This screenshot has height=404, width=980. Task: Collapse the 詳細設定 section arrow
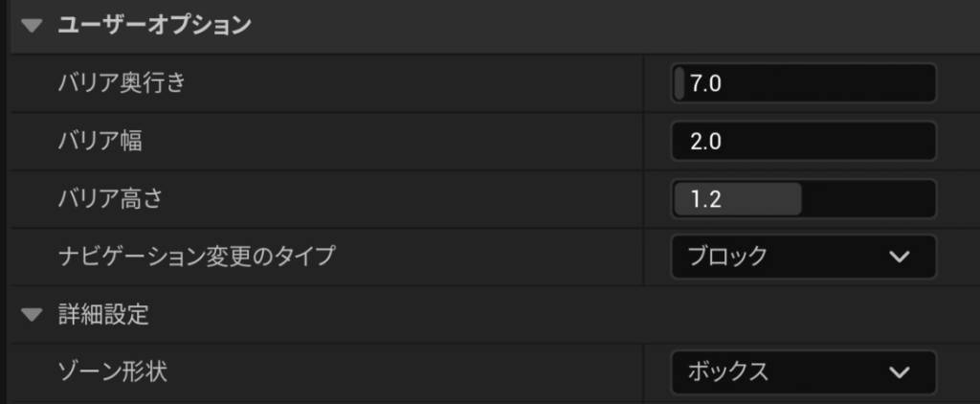tap(33, 315)
